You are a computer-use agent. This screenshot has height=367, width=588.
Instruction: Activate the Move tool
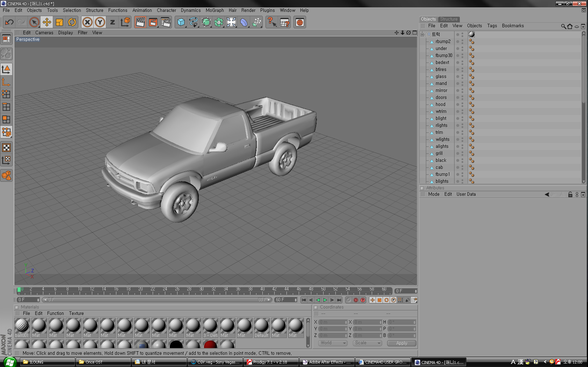(x=47, y=22)
